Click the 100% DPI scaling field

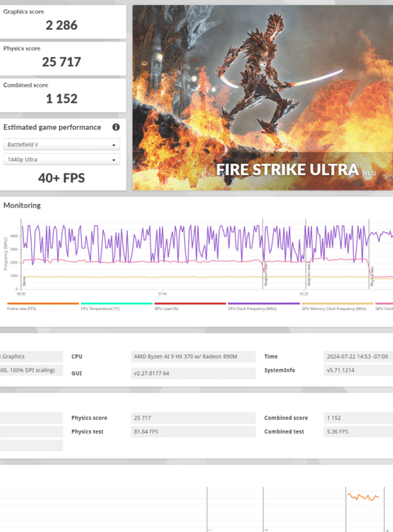point(31,370)
